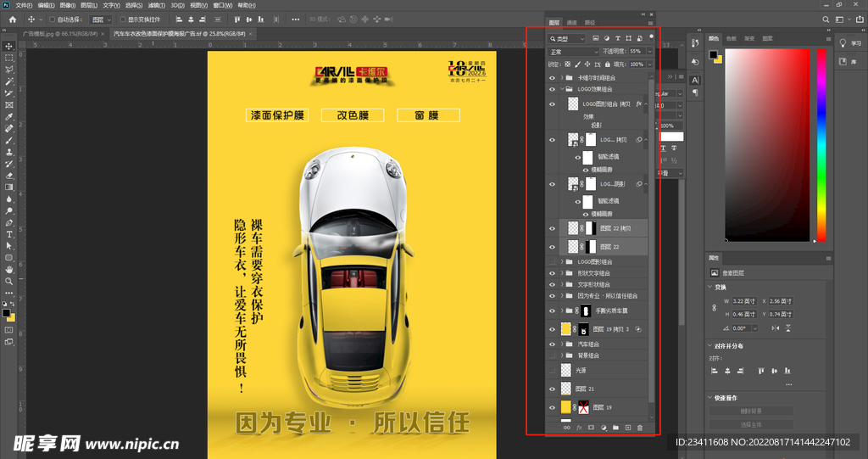This screenshot has height=459, width=868.
Task: Select the Zoom tool magnifier
Action: click(x=9, y=281)
